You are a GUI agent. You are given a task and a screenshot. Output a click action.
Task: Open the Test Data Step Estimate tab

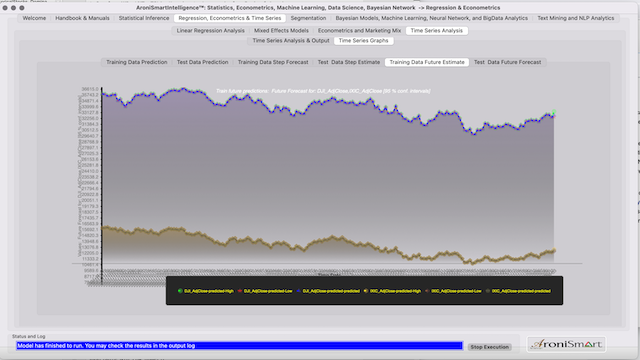pyautogui.click(x=349, y=62)
